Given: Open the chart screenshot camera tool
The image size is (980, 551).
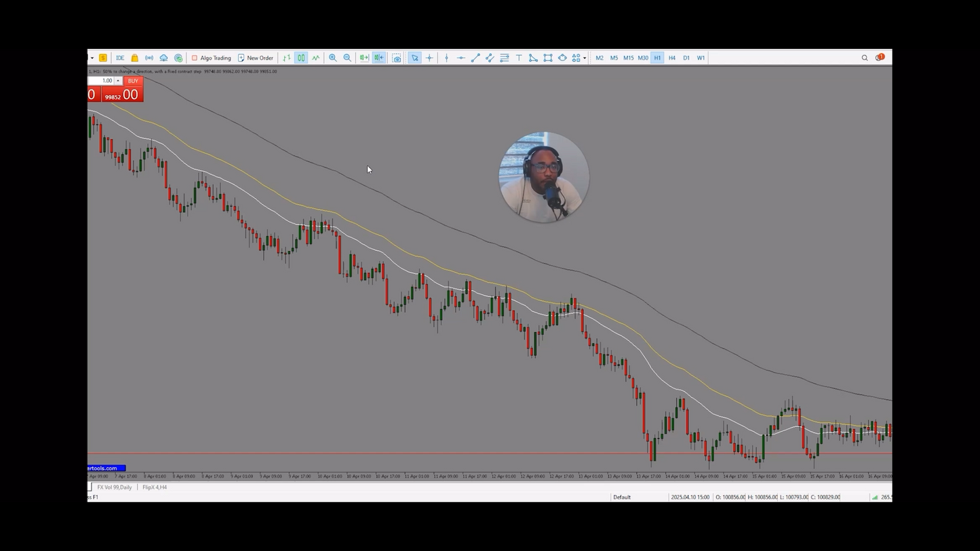Looking at the screenshot, I should (x=396, y=58).
